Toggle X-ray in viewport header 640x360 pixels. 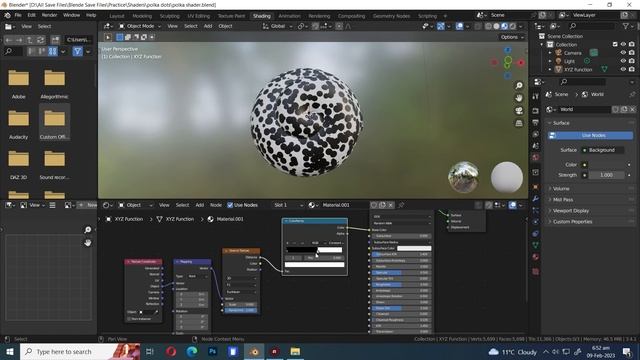point(478,26)
